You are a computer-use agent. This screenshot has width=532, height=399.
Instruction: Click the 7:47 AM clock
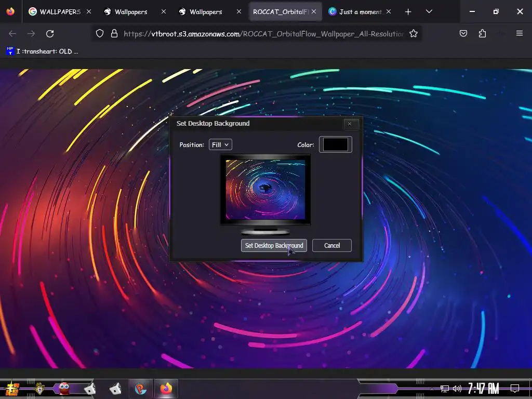[x=484, y=389]
